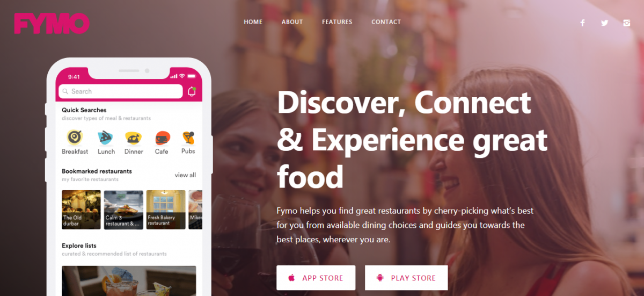This screenshot has height=296, width=644.
Task: Select the Cafe quick search icon
Action: pos(162,138)
